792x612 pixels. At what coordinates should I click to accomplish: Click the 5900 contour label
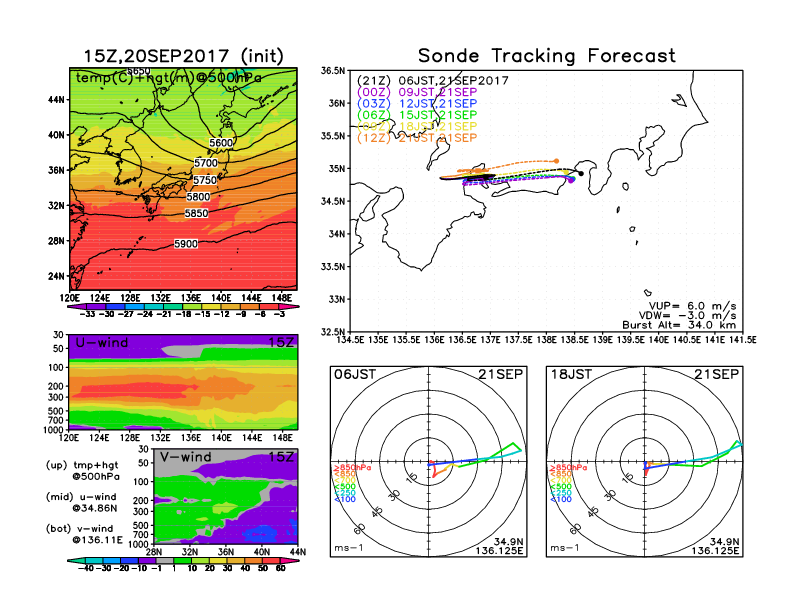(x=186, y=244)
